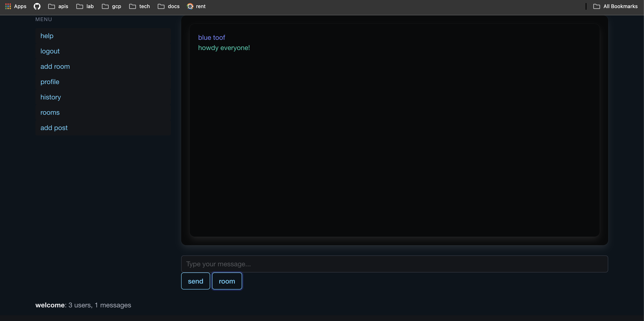Open the rent bookmark
The width and height of the screenshot is (644, 321).
coord(196,6)
